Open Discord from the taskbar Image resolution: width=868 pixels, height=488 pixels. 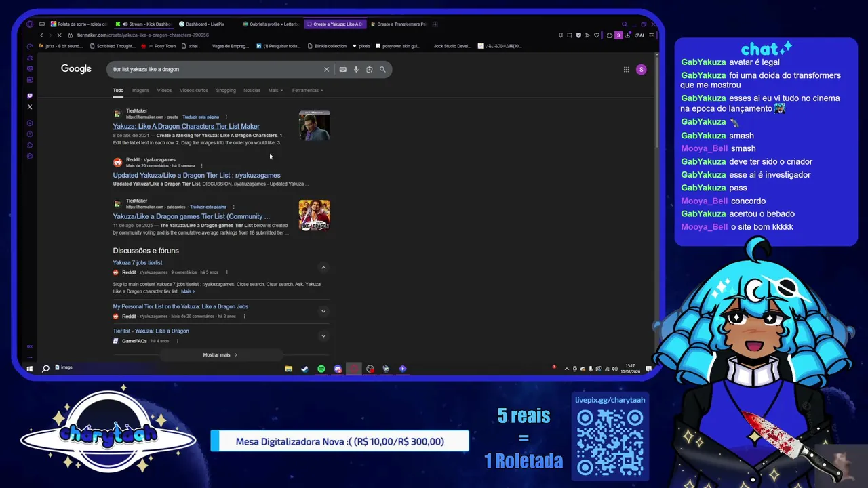337,369
